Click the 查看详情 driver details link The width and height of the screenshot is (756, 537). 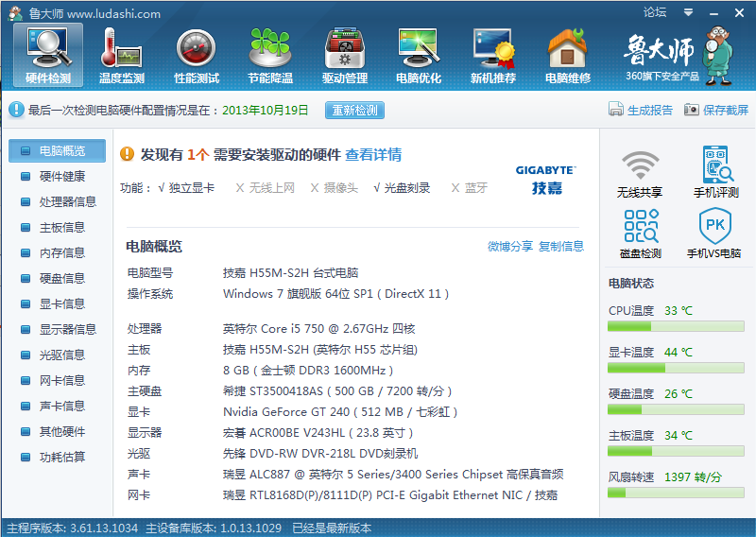click(x=373, y=155)
